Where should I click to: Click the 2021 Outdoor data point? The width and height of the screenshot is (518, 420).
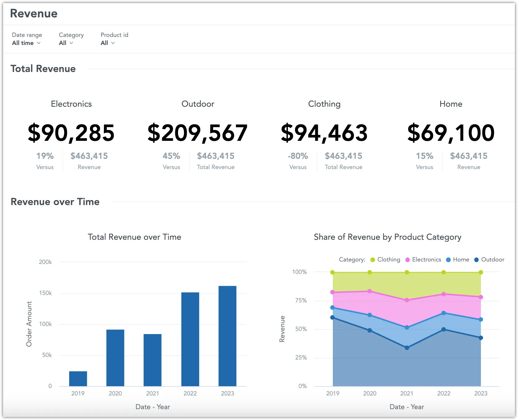407,348
